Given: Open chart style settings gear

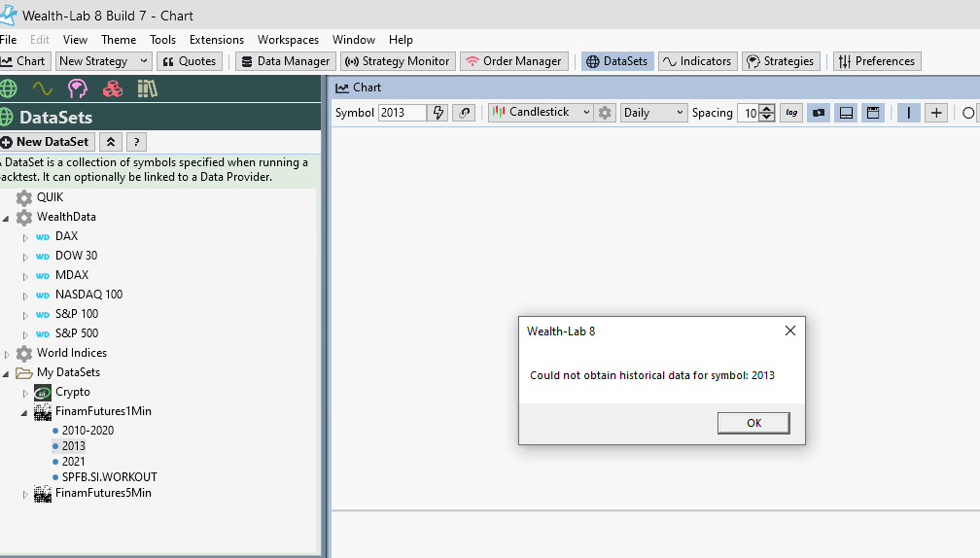Looking at the screenshot, I should 605,113.
